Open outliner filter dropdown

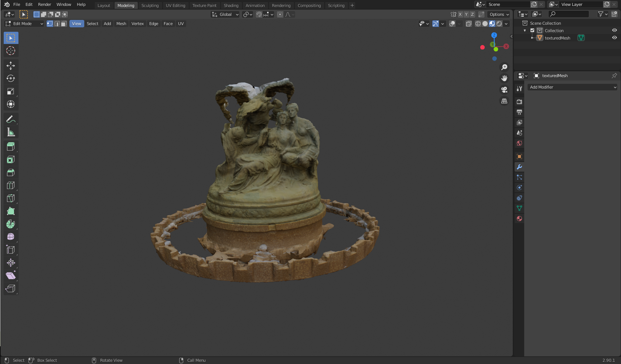[x=603, y=14]
